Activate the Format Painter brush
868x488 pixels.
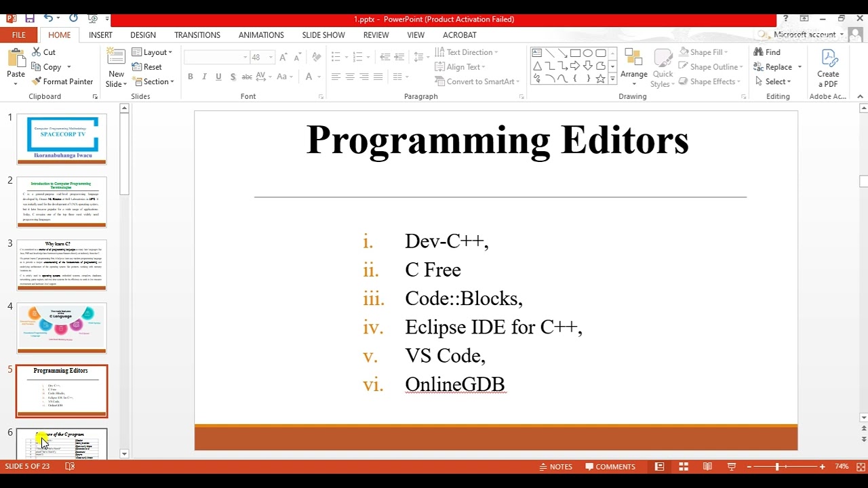62,81
